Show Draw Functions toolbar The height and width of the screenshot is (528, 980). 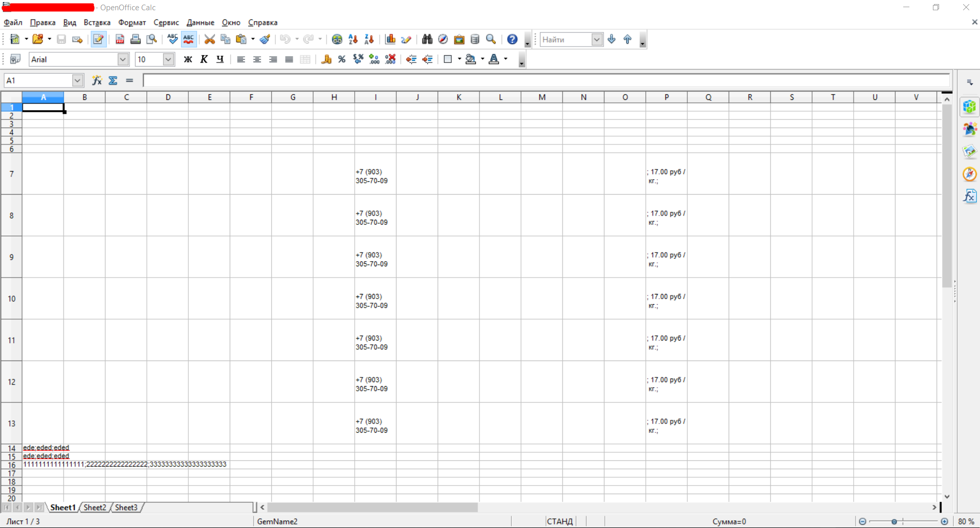tap(406, 39)
